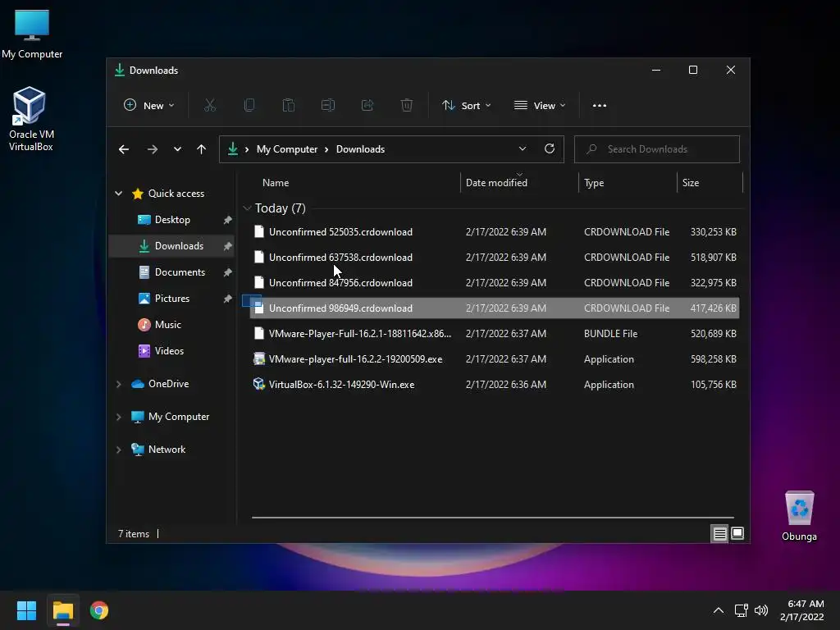The image size is (840, 630).
Task: Click Oracle VM VirtualBox desktop icon
Action: click(30, 119)
